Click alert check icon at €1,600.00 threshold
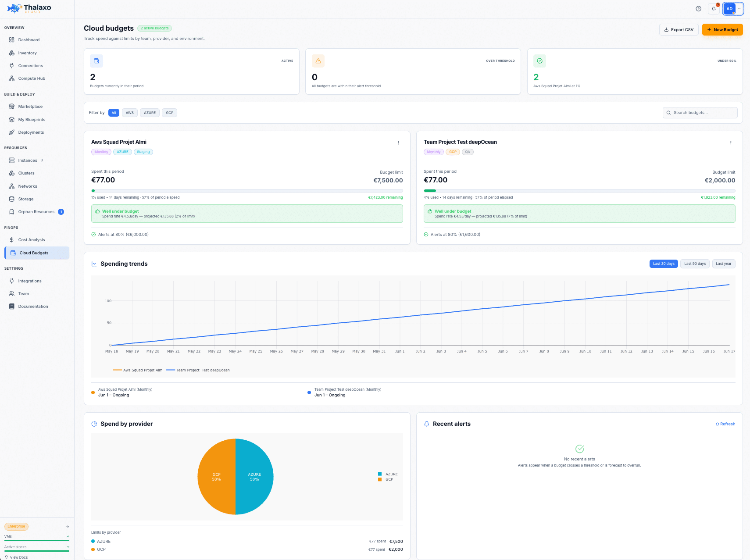The image size is (750, 560). (x=426, y=235)
